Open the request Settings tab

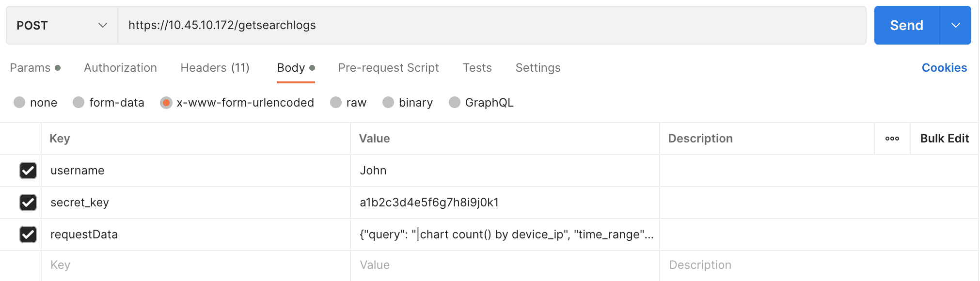point(537,68)
